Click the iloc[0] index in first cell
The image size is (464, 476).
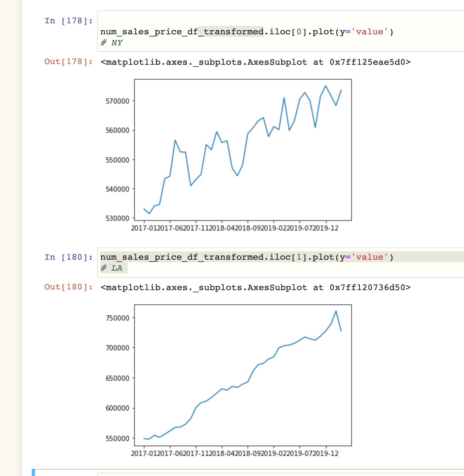point(288,32)
